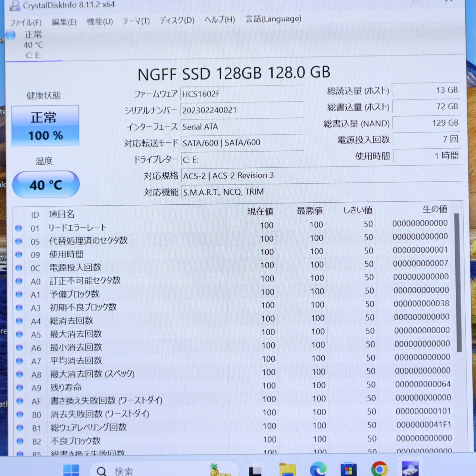The height and width of the screenshot is (476, 476).
Task: Open the ファイル(F) menu
Action: click(x=25, y=23)
